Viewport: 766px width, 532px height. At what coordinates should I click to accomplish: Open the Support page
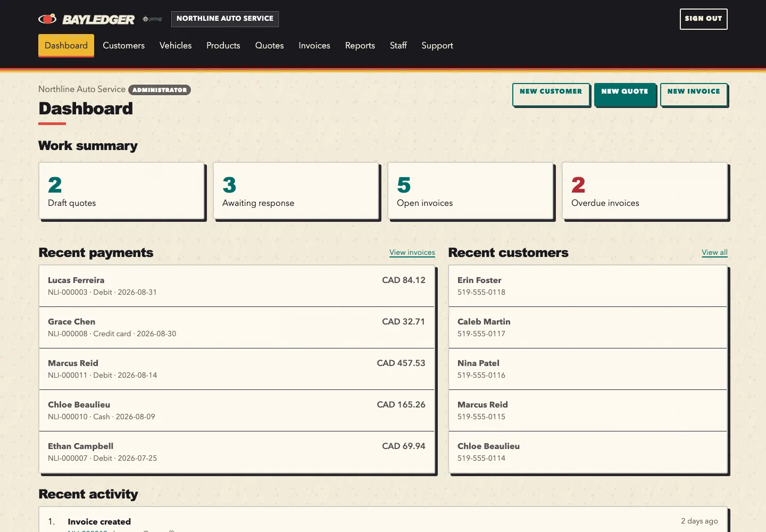coord(437,46)
